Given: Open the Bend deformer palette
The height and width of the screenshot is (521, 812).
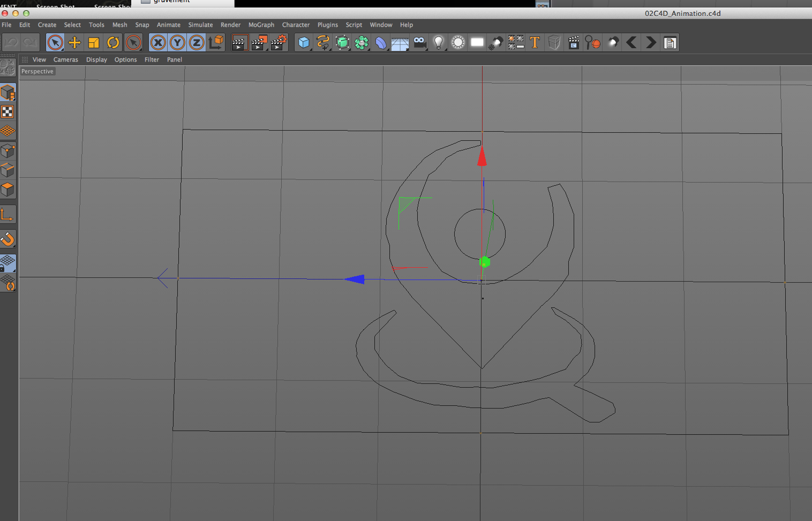Looking at the screenshot, I should (x=381, y=42).
